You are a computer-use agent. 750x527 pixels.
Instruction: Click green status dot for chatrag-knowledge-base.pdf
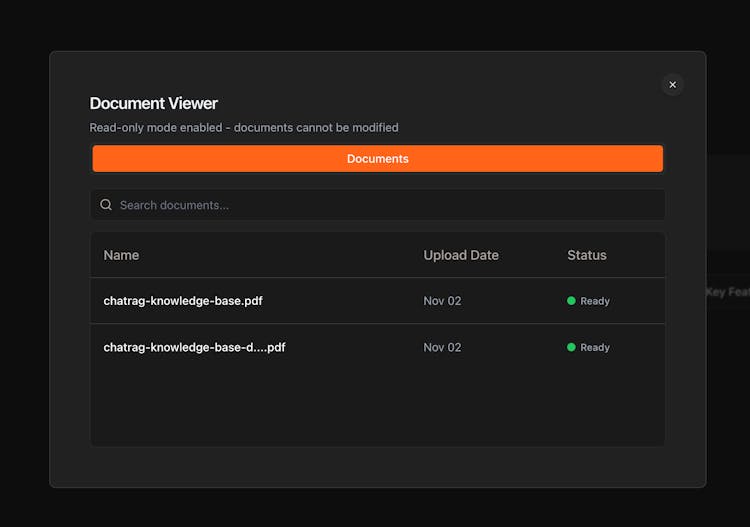coord(571,301)
